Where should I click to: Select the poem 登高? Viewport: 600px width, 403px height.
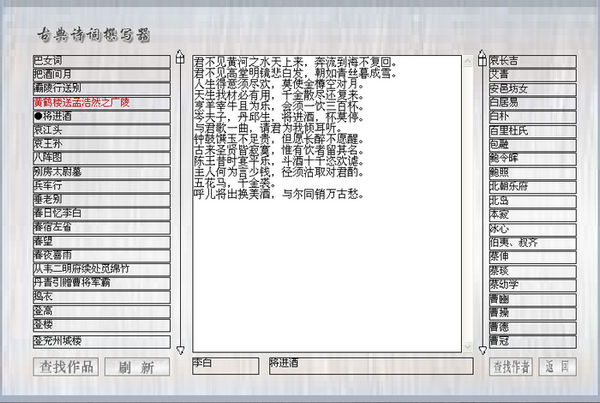(x=102, y=311)
